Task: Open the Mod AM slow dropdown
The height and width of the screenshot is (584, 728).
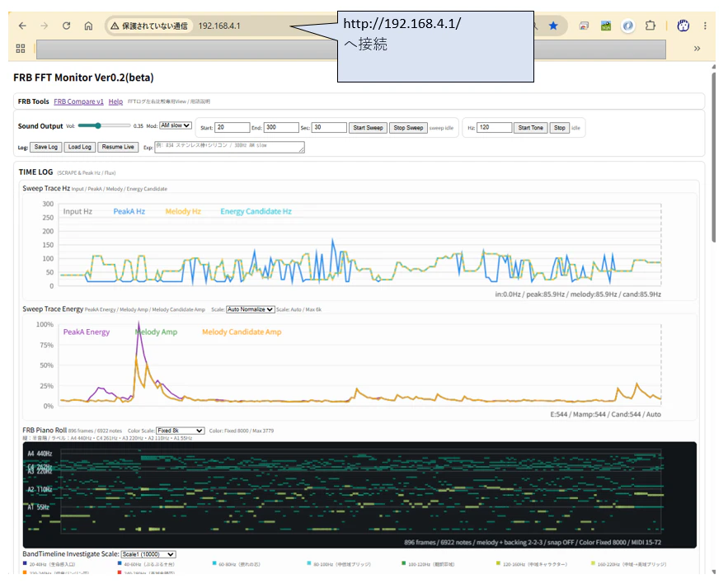Action: point(176,125)
